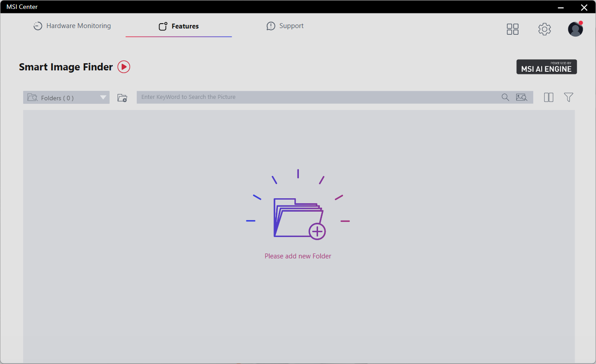Open the apps grid icon
This screenshot has height=364, width=596.
(513, 29)
